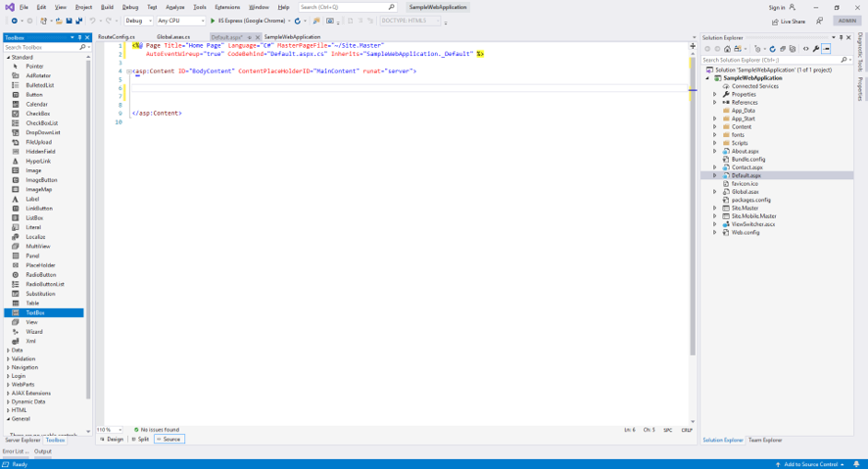Click the Search Solution Explorer field
Viewport: 868px width, 469px height.
(775, 60)
